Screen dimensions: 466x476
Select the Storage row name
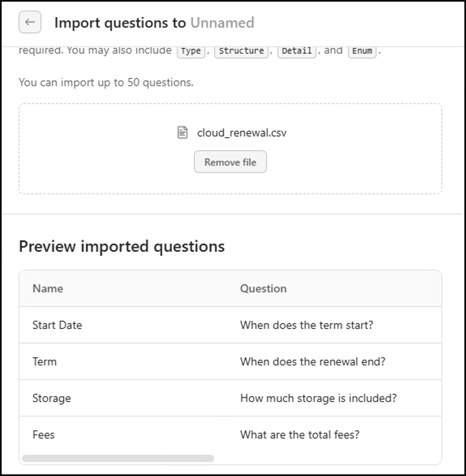coord(52,398)
